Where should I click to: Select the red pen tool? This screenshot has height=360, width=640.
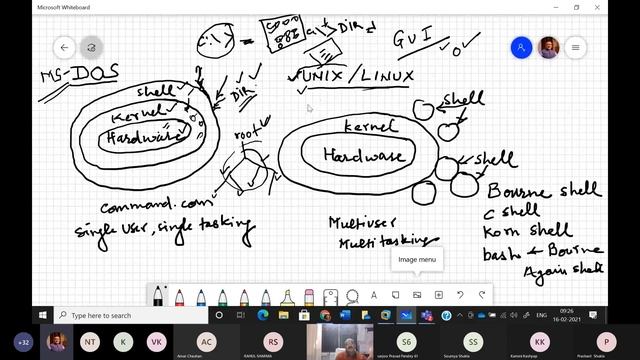179,297
